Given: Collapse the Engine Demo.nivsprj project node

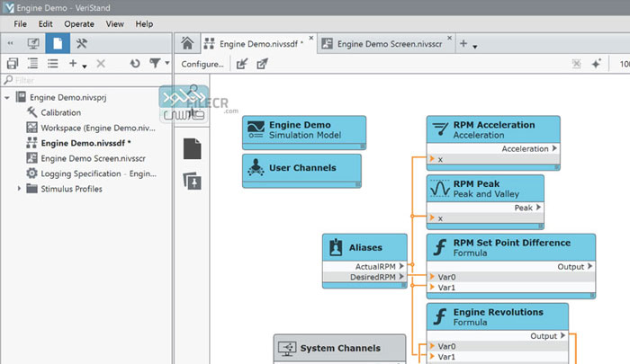Looking at the screenshot, I should pyautogui.click(x=7, y=97).
